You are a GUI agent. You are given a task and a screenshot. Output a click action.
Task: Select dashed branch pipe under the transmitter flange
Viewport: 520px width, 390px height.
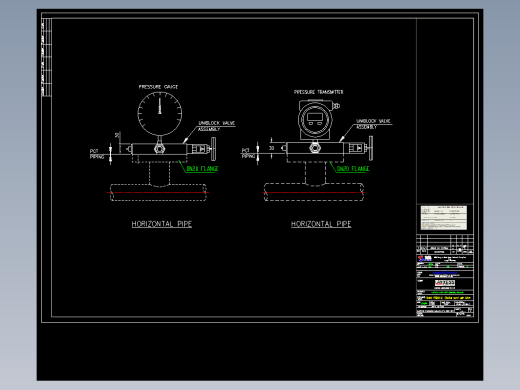tap(315, 173)
